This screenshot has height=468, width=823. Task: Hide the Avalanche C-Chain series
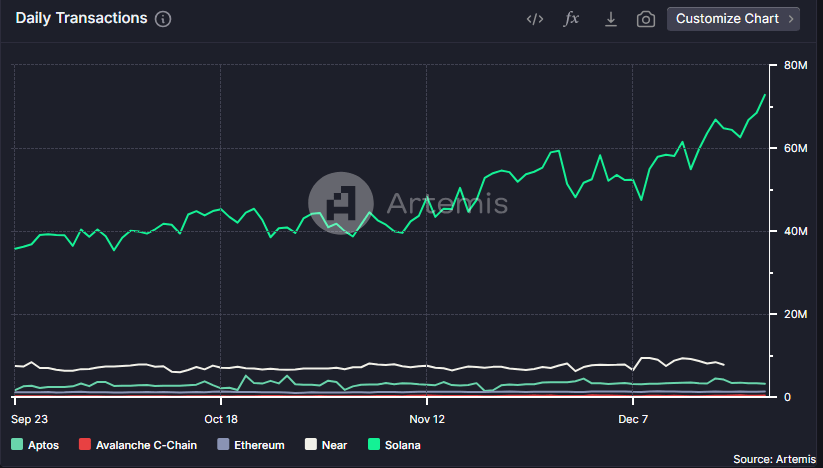138,444
